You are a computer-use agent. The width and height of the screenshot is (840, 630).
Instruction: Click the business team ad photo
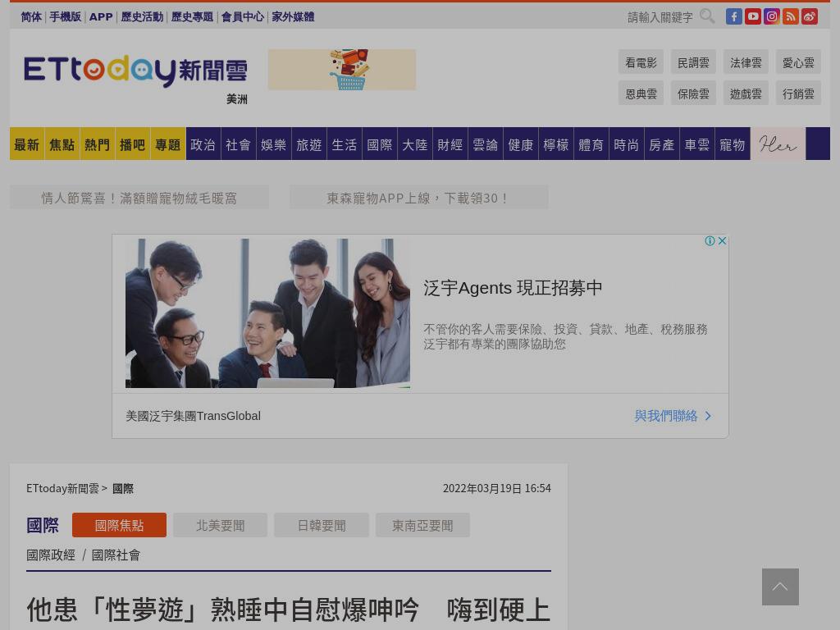point(267,313)
